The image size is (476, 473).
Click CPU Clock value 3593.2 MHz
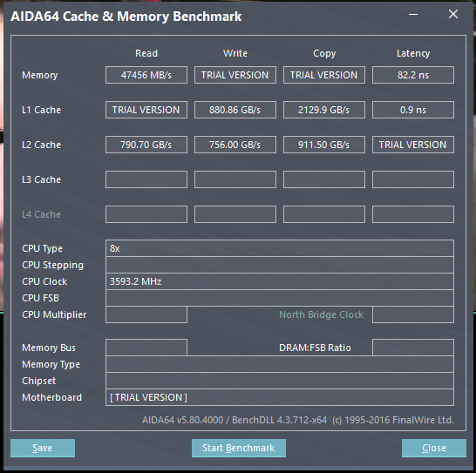point(280,281)
